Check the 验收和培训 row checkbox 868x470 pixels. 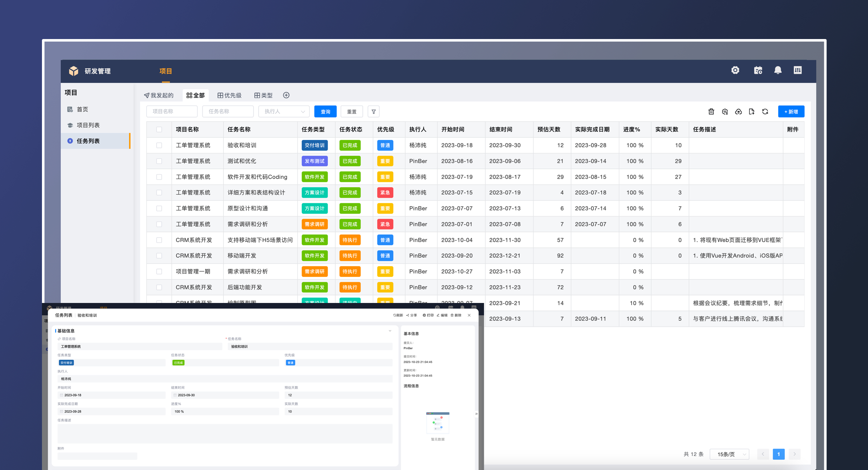click(159, 145)
